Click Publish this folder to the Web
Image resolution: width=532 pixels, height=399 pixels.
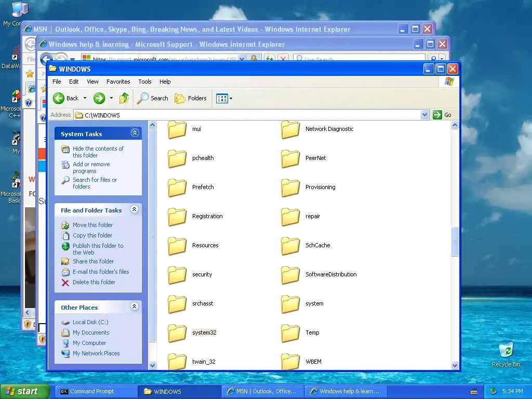tap(98, 249)
